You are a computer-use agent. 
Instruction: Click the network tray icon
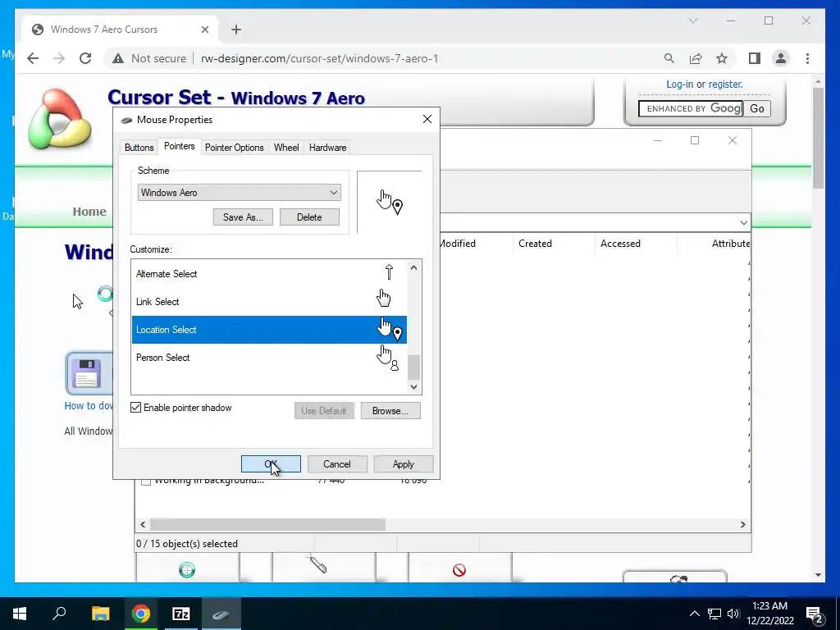pos(714,614)
